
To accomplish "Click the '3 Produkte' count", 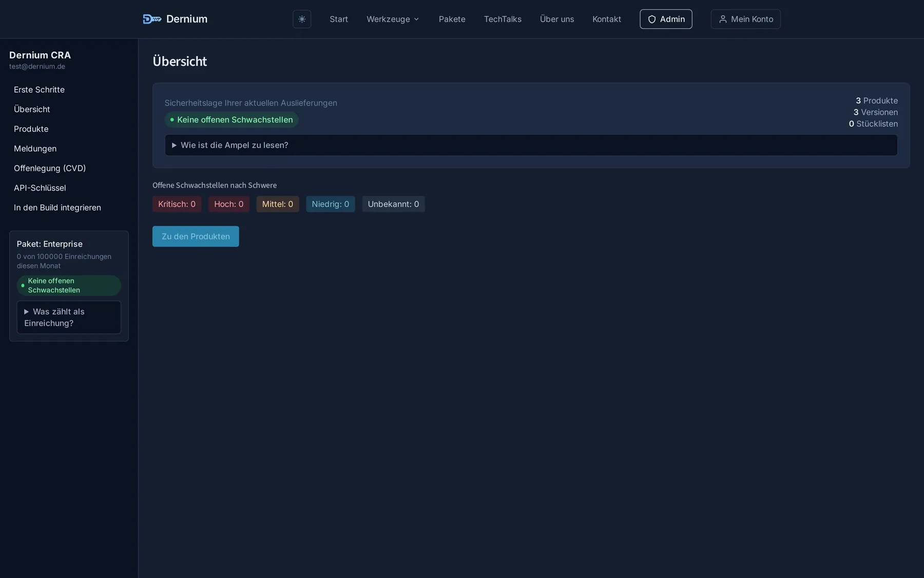I will pos(876,101).
